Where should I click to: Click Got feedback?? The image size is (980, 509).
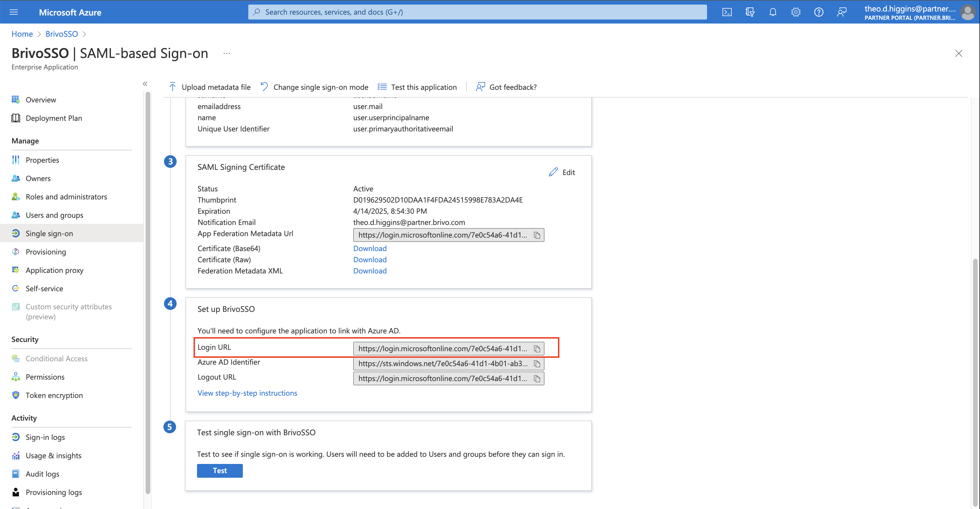[506, 87]
